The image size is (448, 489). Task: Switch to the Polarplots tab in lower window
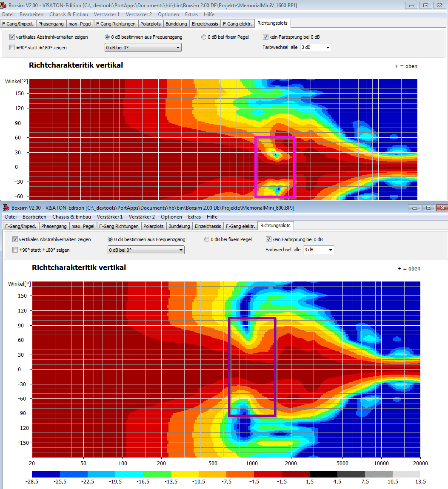pyautogui.click(x=154, y=226)
